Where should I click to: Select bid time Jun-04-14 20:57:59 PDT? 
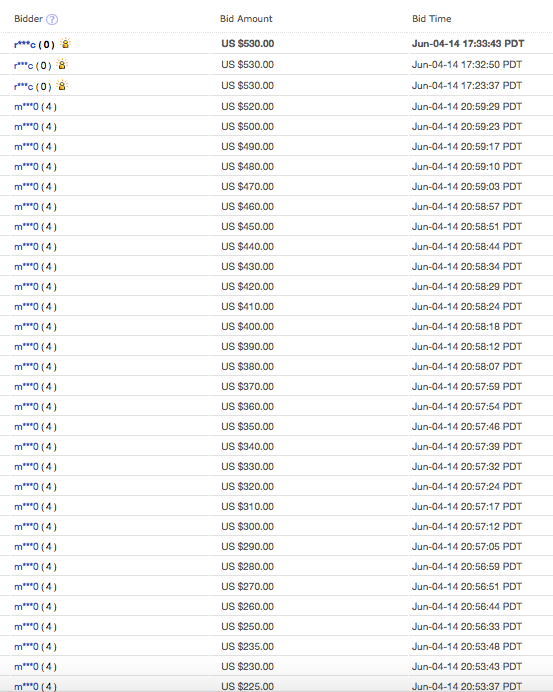point(467,387)
